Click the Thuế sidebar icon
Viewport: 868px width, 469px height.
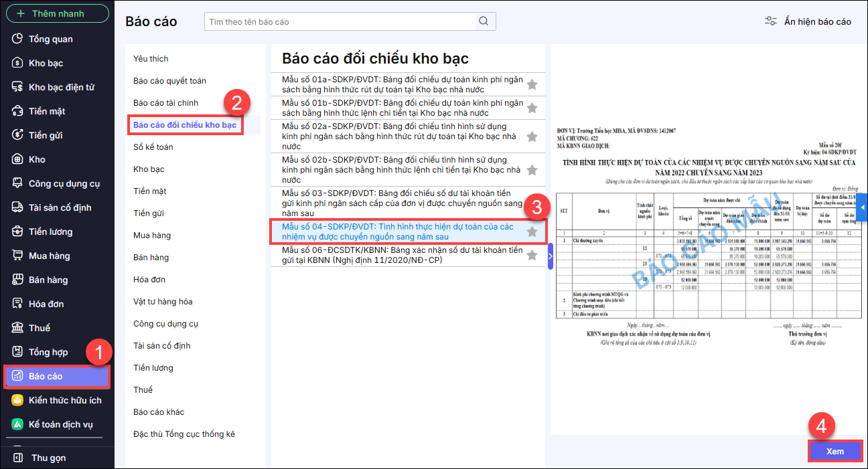[18, 328]
